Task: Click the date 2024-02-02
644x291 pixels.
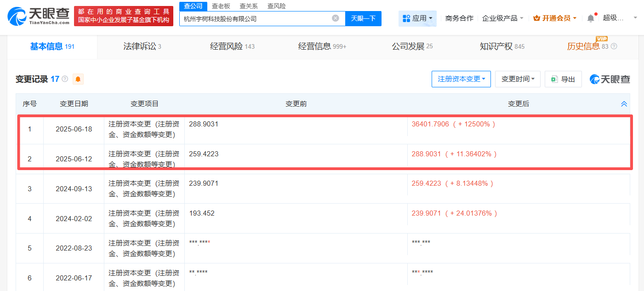Action: point(74,218)
